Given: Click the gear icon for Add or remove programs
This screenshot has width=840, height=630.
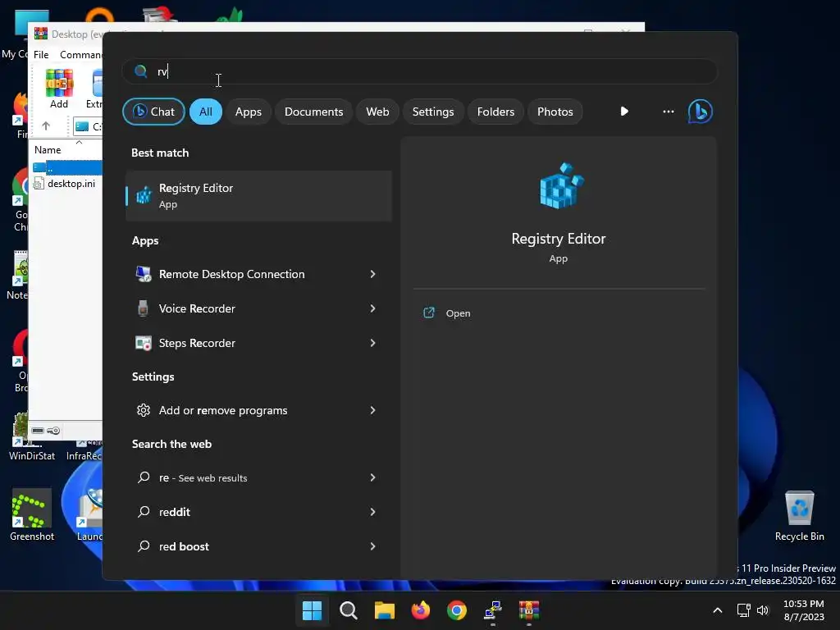Looking at the screenshot, I should click(143, 410).
